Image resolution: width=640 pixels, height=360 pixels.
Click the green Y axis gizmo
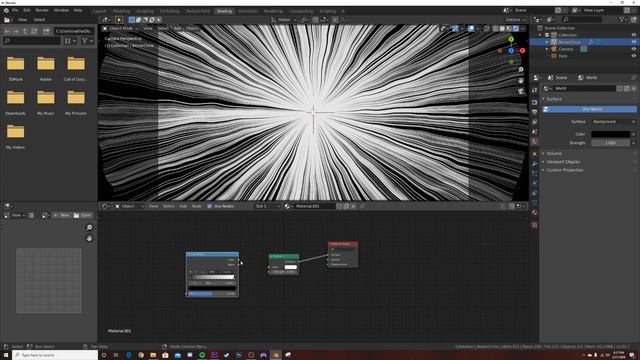tap(511, 39)
